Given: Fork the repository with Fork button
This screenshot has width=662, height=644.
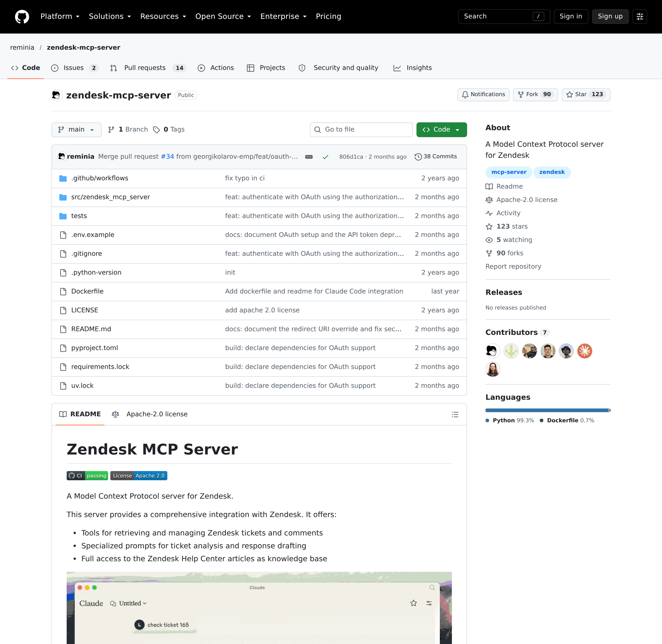Looking at the screenshot, I should tap(535, 95).
